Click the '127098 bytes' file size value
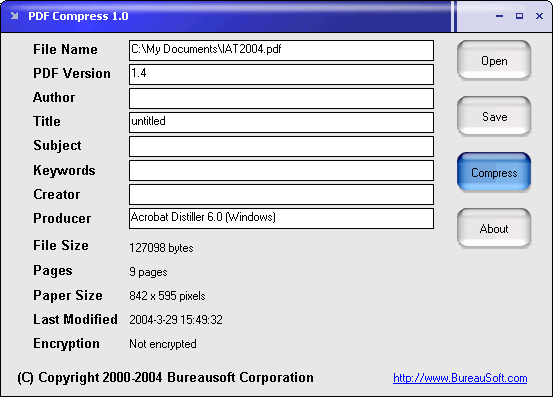This screenshot has width=553, height=397. [161, 248]
